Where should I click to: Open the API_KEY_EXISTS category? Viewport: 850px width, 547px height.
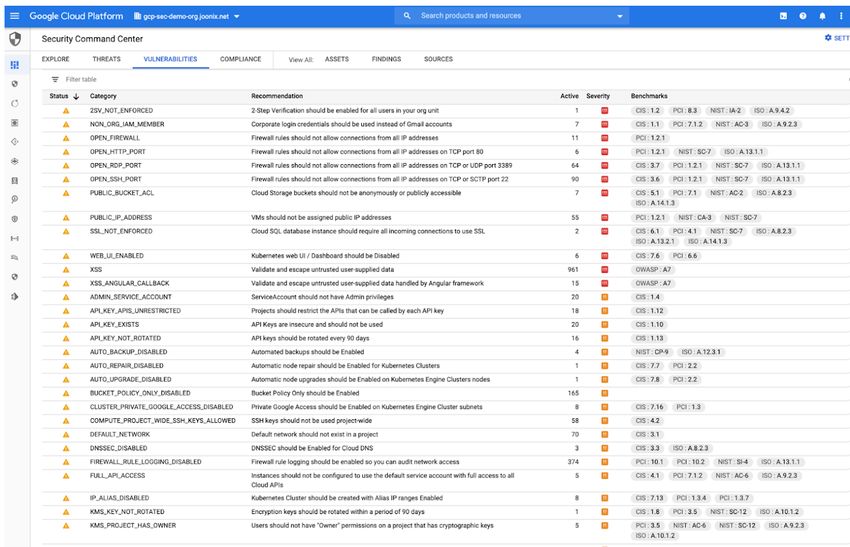click(114, 325)
